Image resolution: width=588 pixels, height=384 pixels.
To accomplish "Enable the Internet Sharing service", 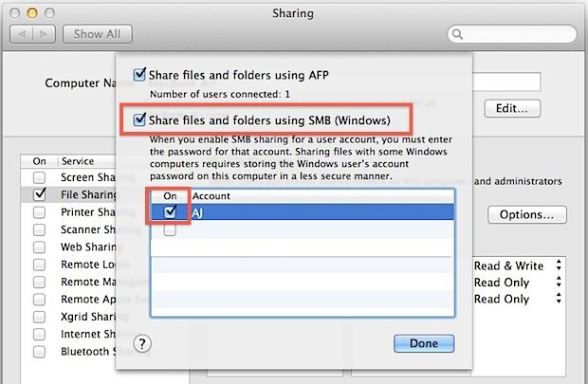I will point(39,334).
